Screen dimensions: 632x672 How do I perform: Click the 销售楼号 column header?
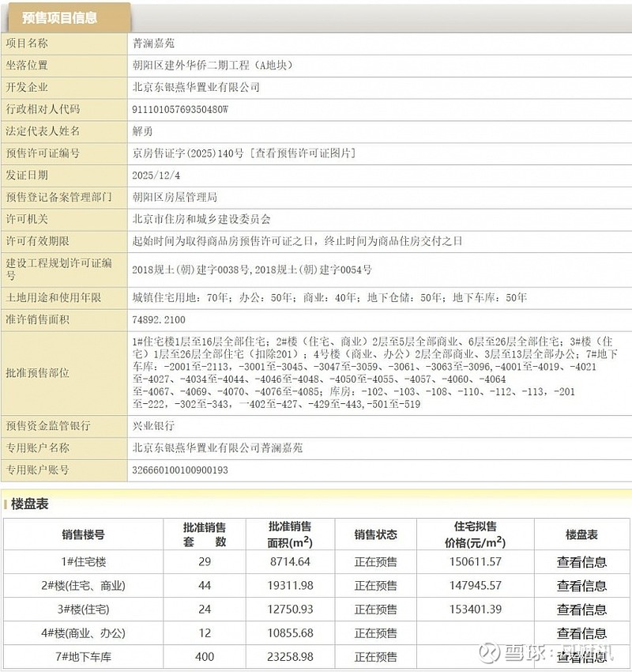coord(83,534)
